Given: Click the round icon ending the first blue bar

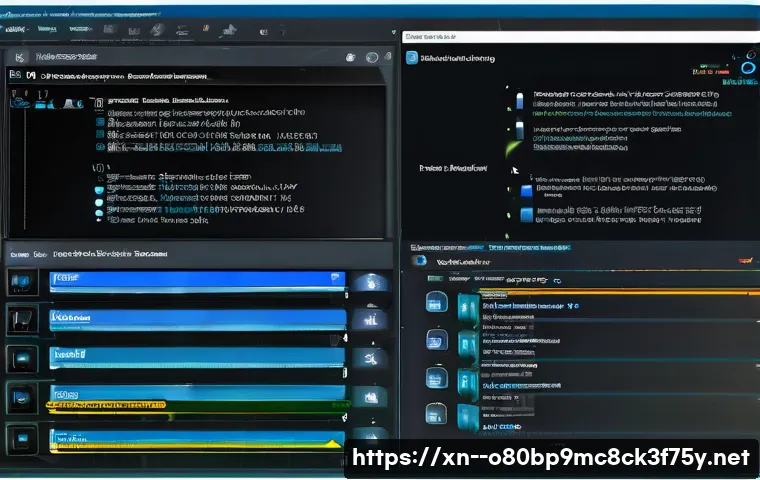Looking at the screenshot, I should (371, 282).
